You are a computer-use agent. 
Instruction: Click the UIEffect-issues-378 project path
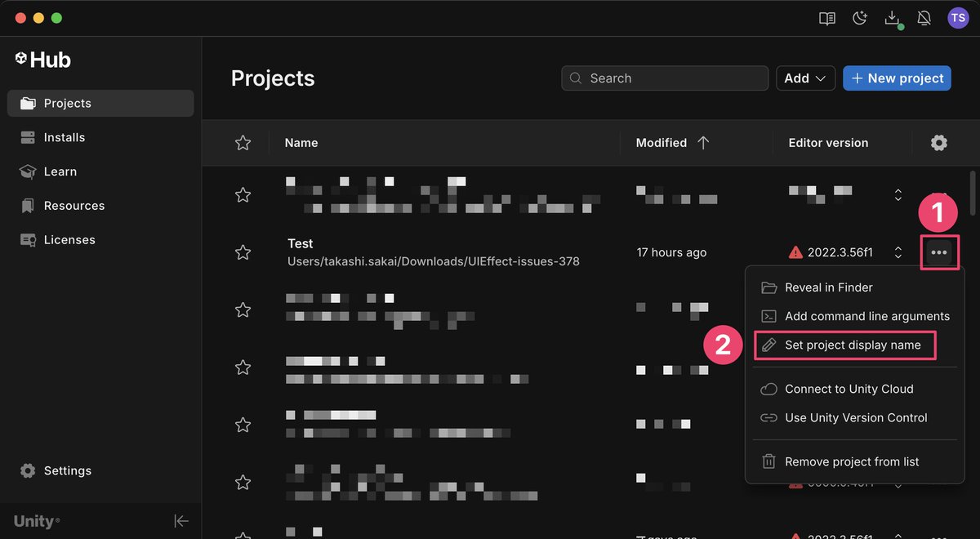434,261
